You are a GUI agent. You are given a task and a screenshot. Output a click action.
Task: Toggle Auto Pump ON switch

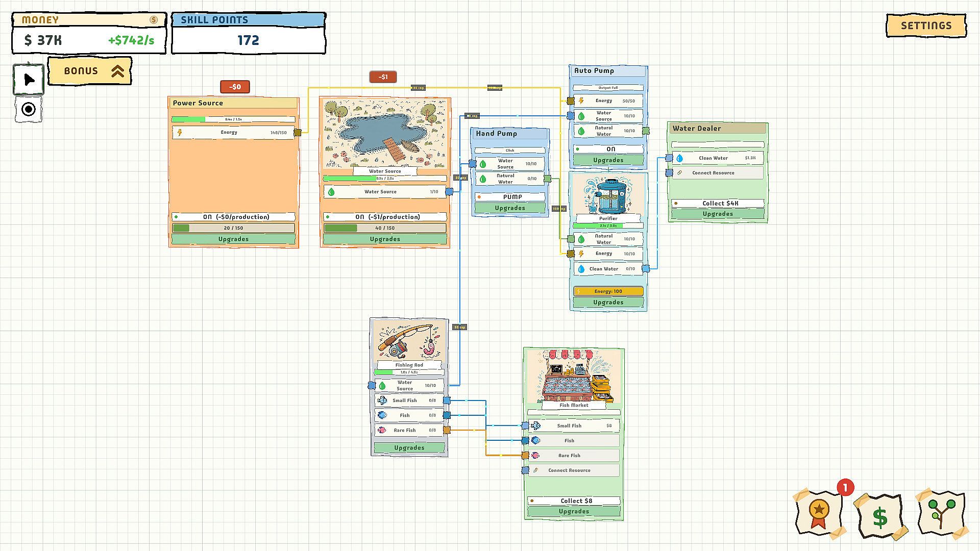pyautogui.click(x=608, y=149)
